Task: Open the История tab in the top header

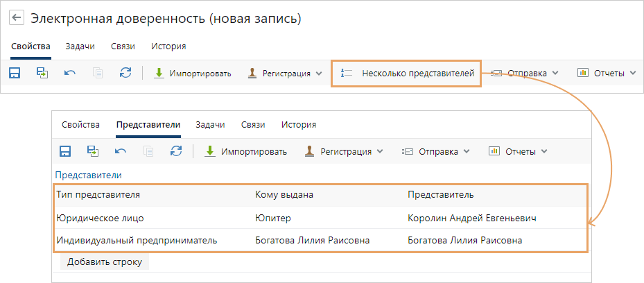Action: click(168, 46)
